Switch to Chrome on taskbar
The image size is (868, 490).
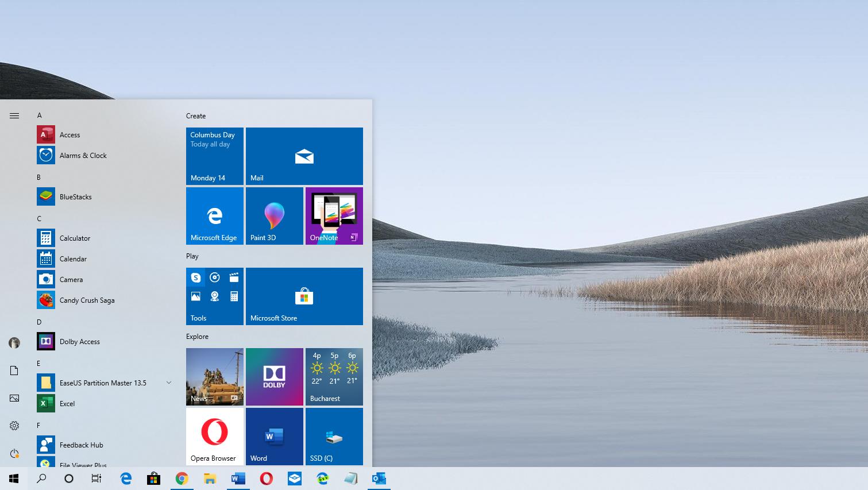coord(182,479)
